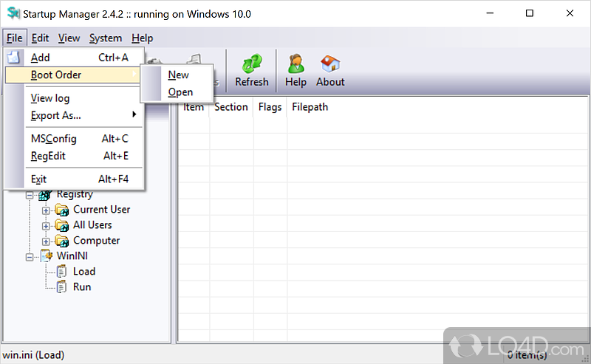Open the Export As submenu
The image size is (591, 364).
point(74,115)
